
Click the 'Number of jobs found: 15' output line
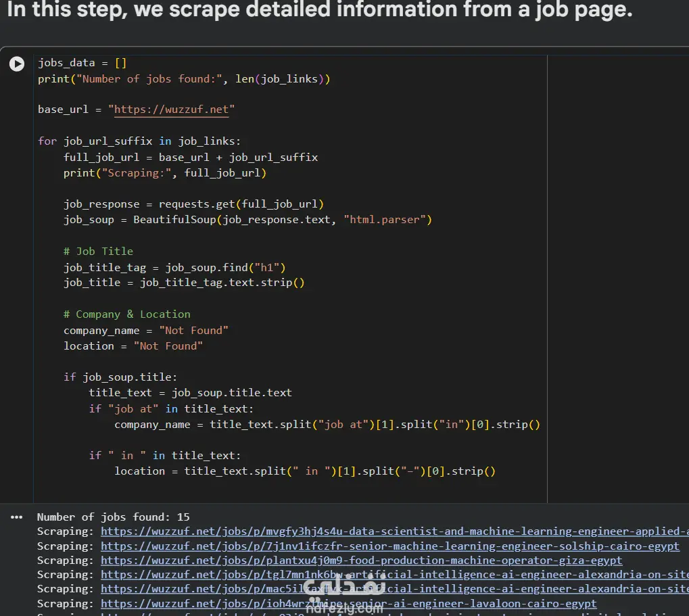click(113, 517)
